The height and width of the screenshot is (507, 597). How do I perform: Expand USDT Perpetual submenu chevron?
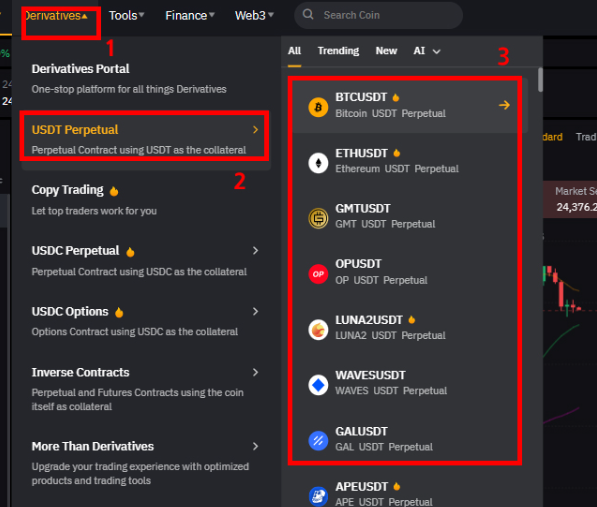[255, 130]
